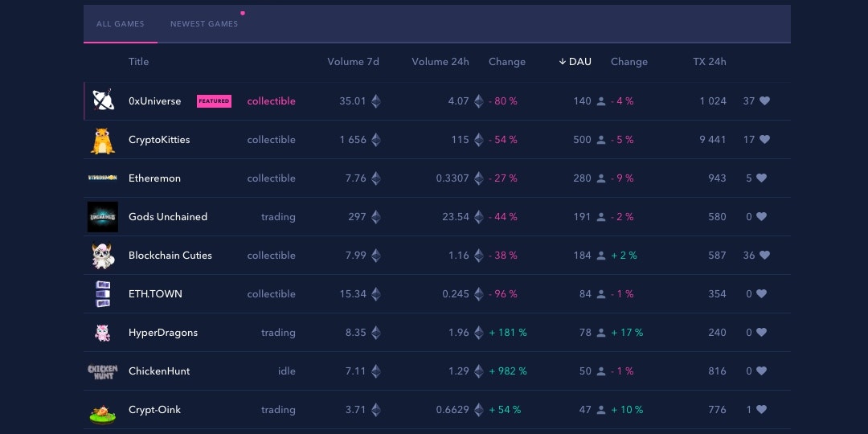Like ChickenHunt with the heart icon
Screen dimensions: 868x434
point(762,371)
